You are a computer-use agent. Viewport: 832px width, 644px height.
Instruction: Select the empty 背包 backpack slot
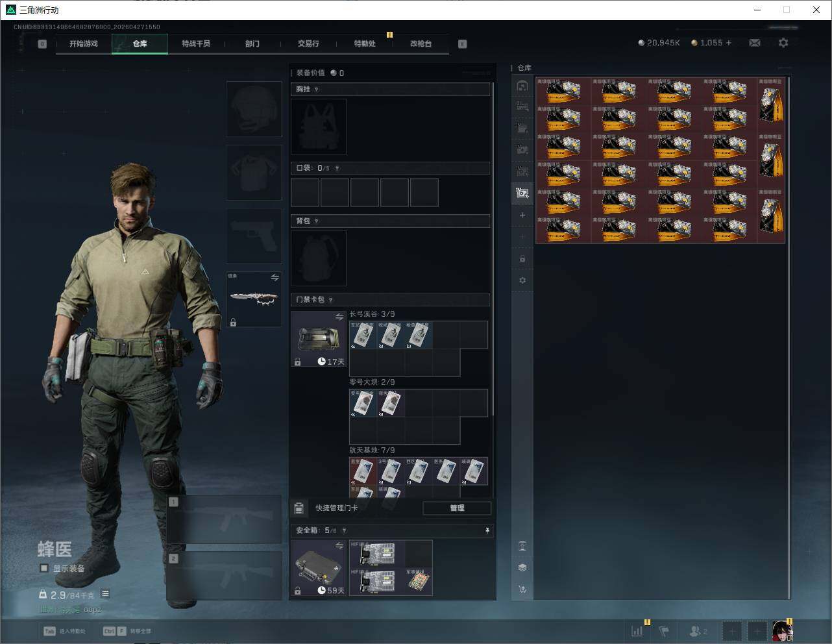tap(319, 258)
